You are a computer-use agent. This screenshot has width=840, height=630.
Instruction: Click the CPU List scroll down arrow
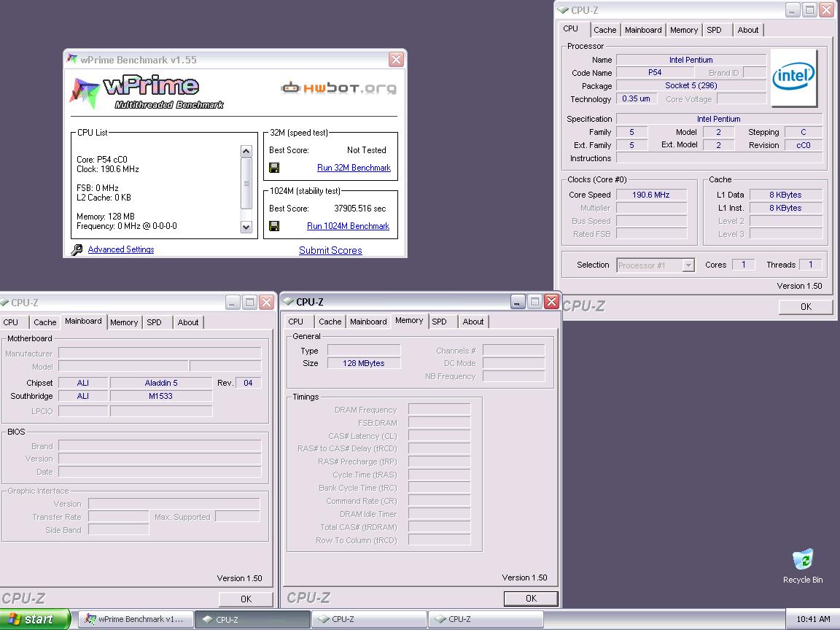click(x=246, y=227)
